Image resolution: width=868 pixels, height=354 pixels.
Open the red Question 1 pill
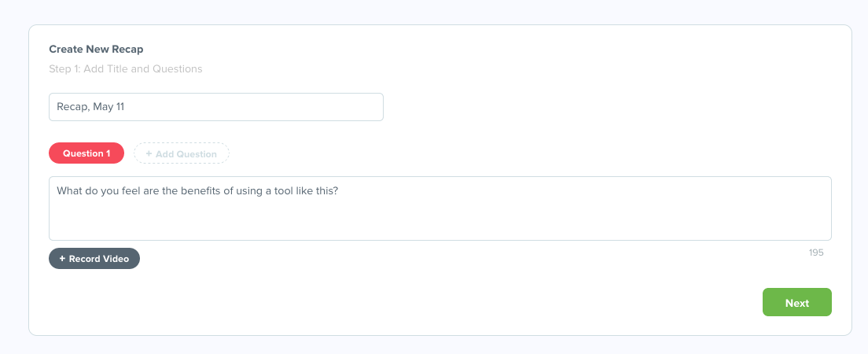click(86, 153)
